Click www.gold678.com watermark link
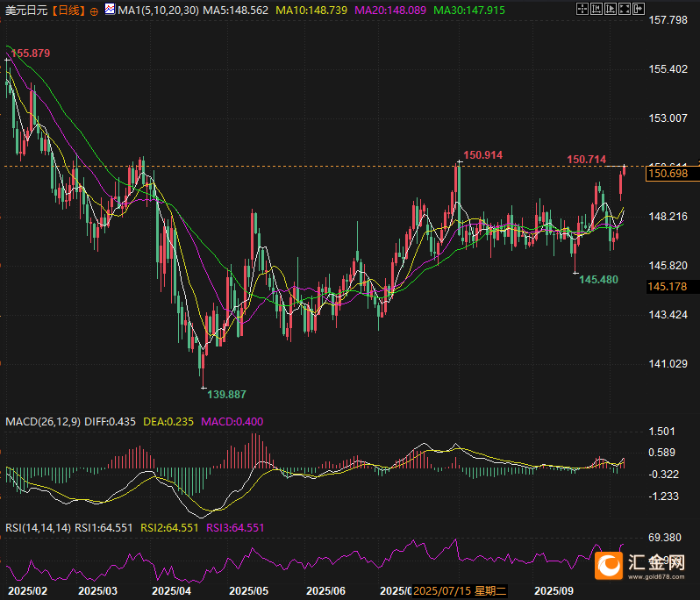The image size is (700, 600). click(656, 577)
